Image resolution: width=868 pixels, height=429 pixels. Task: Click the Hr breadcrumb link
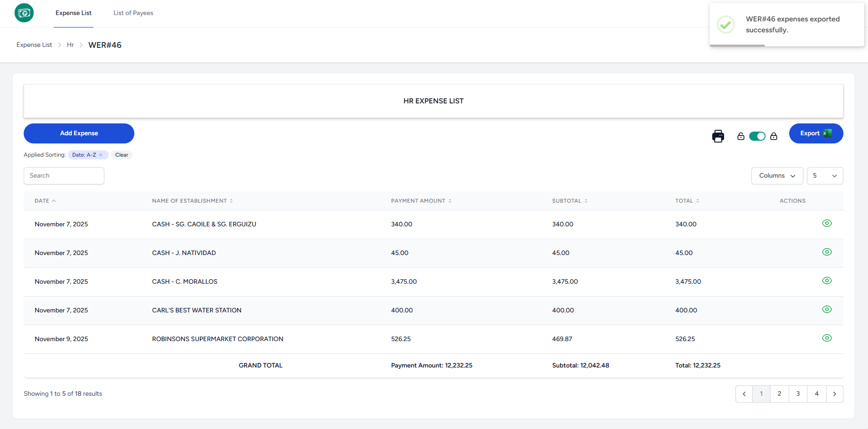[70, 45]
